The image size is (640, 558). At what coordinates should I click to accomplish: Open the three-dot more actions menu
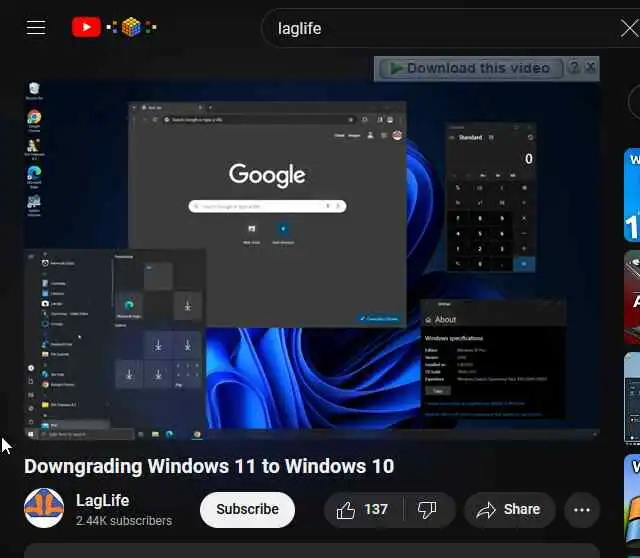pos(582,510)
